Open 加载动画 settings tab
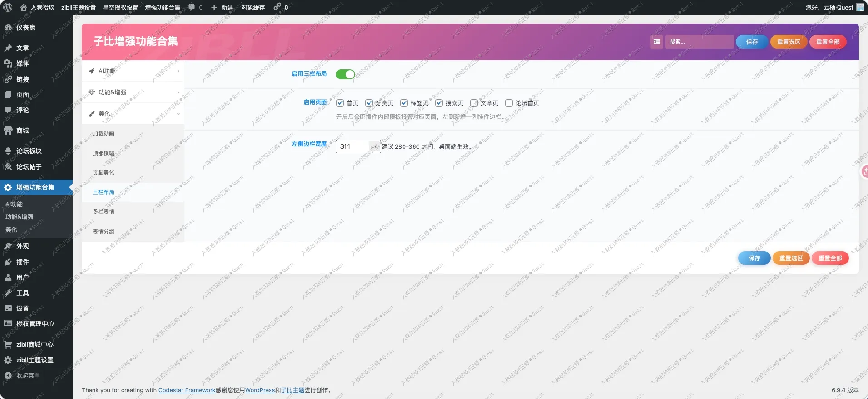 133,134
